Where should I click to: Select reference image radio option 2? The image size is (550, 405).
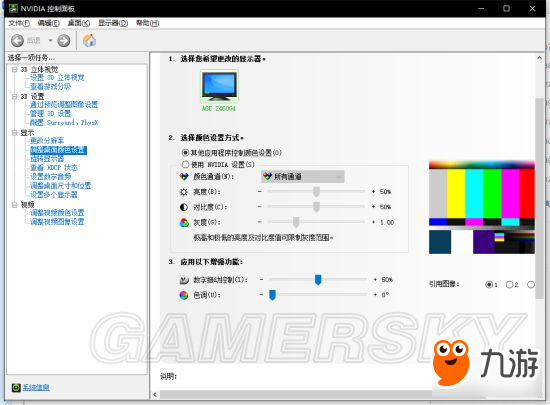509,284
